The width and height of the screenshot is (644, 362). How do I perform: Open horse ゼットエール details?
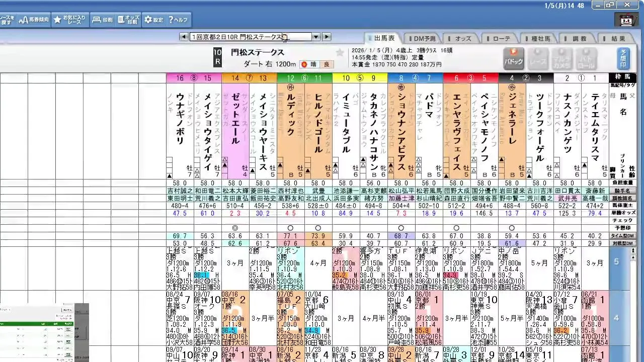click(x=235, y=119)
